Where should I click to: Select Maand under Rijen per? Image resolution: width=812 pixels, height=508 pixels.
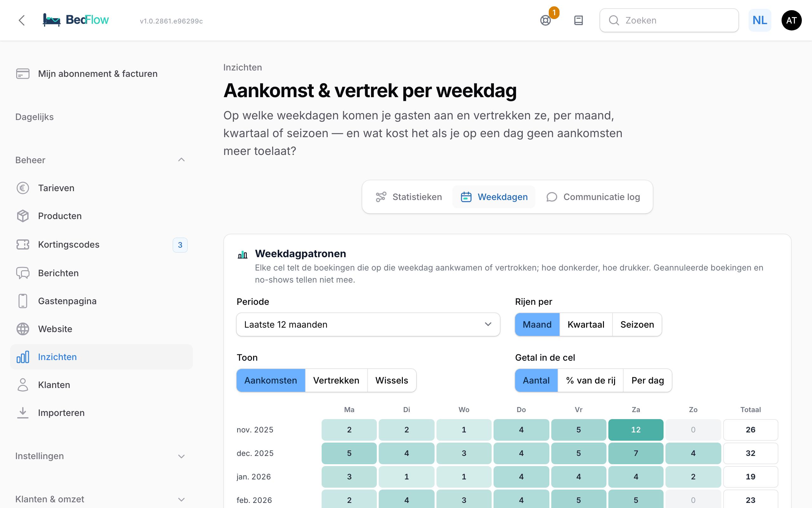click(x=537, y=324)
